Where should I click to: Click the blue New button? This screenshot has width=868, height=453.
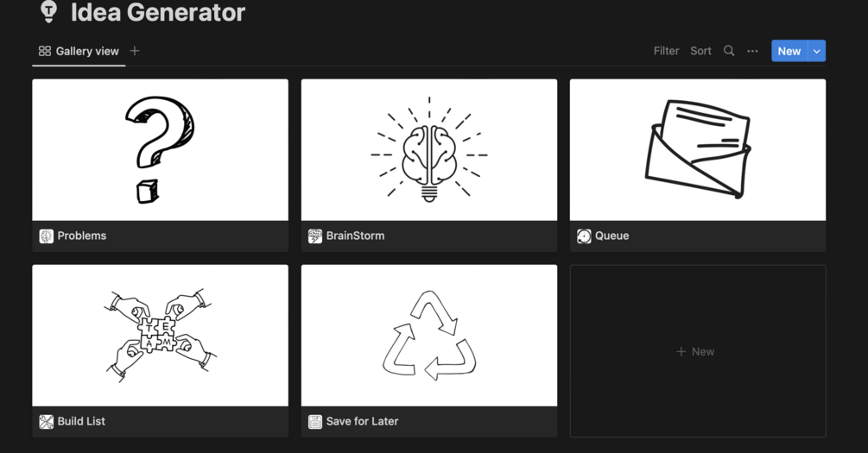789,51
